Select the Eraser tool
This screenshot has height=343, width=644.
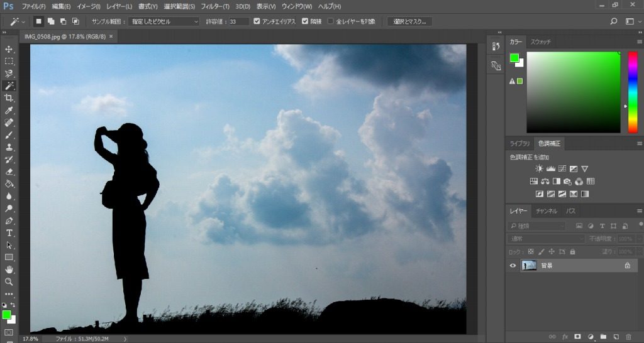tap(9, 171)
